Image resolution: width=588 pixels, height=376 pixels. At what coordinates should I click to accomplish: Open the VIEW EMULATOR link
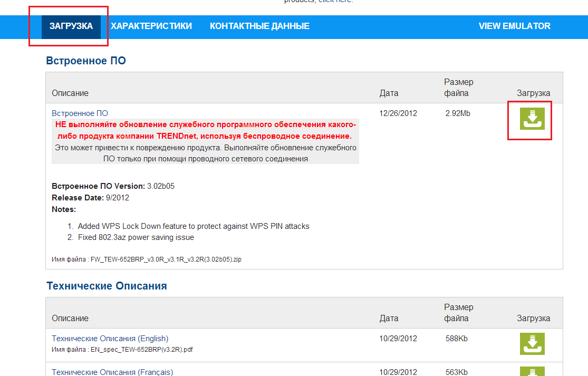[x=514, y=26]
